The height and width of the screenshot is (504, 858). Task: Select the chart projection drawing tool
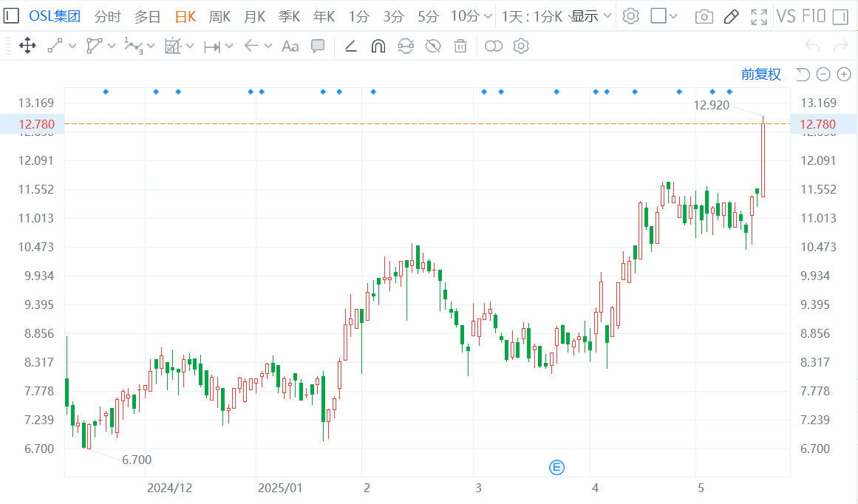tap(173, 46)
